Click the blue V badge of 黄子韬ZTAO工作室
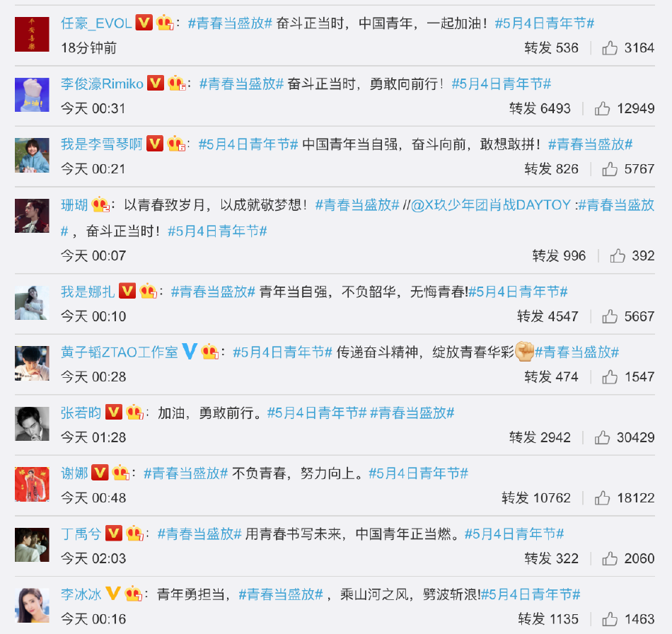The image size is (672, 634). pyautogui.click(x=190, y=352)
